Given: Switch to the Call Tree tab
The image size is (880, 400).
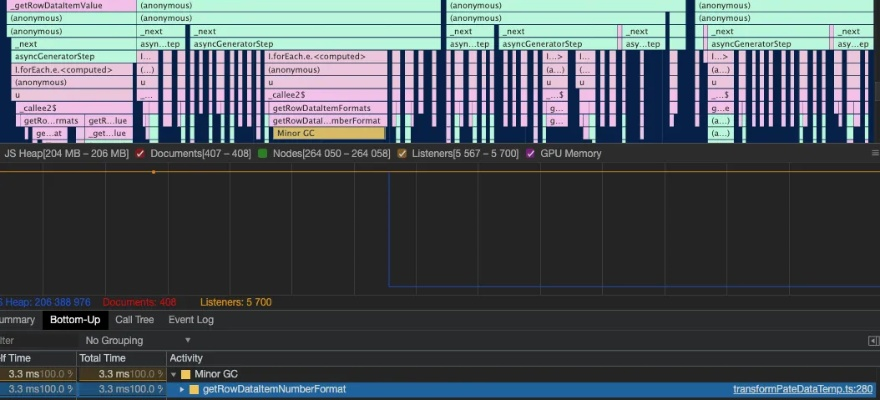Looking at the screenshot, I should click(x=134, y=320).
